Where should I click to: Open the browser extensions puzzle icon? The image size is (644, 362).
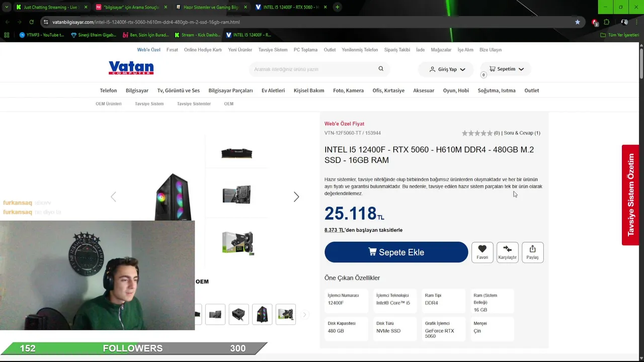point(606,22)
